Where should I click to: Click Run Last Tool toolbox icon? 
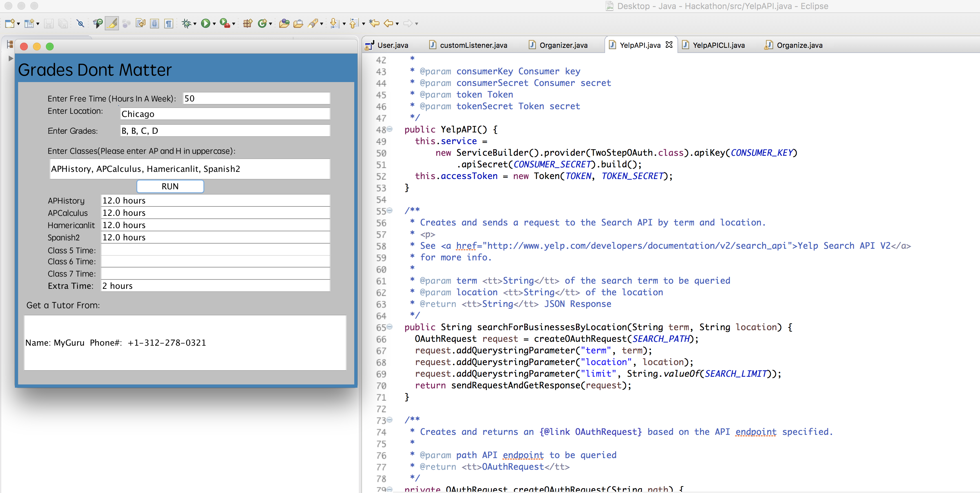226,24
